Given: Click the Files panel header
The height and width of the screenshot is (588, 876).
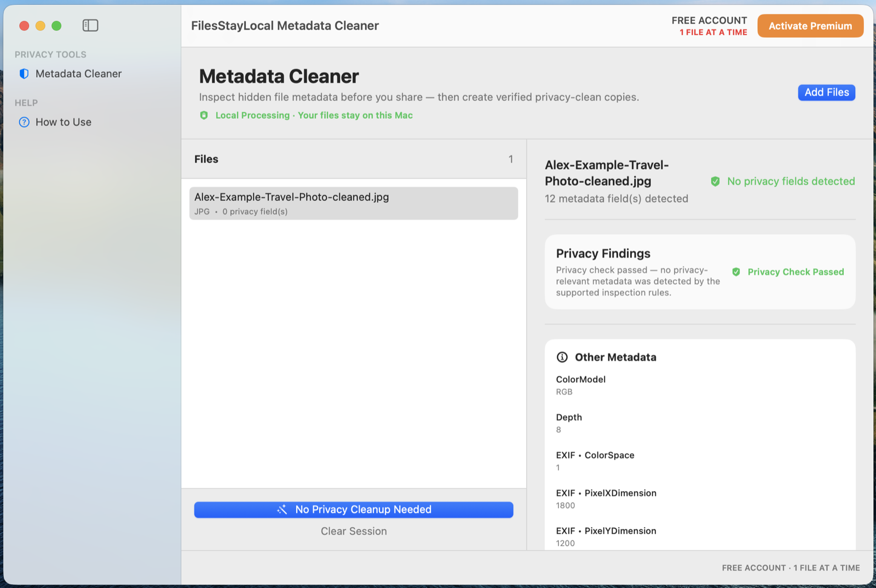Looking at the screenshot, I should click(354, 159).
